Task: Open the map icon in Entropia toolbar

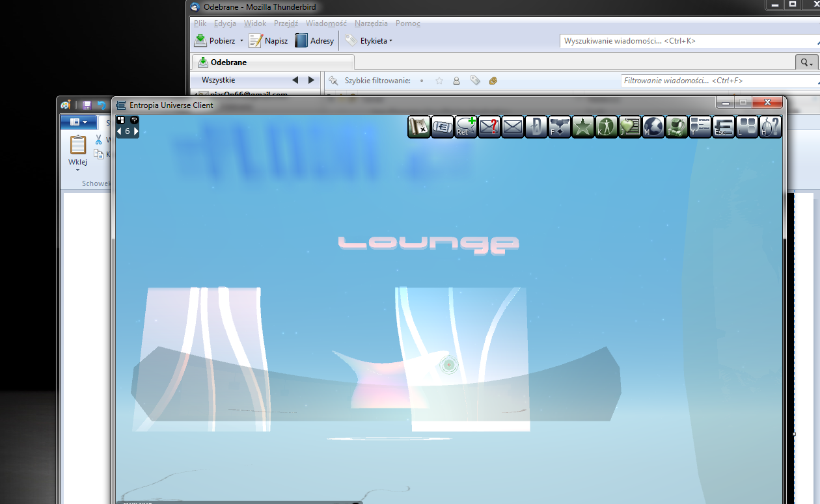Action: click(418, 127)
